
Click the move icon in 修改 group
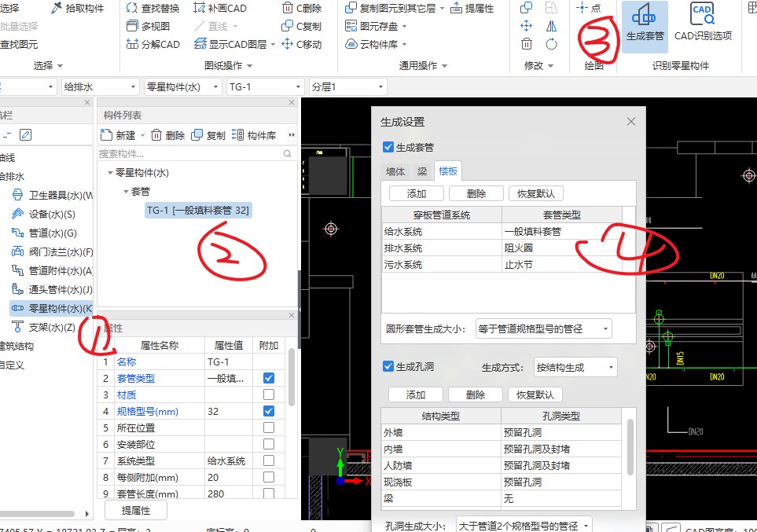526,26
